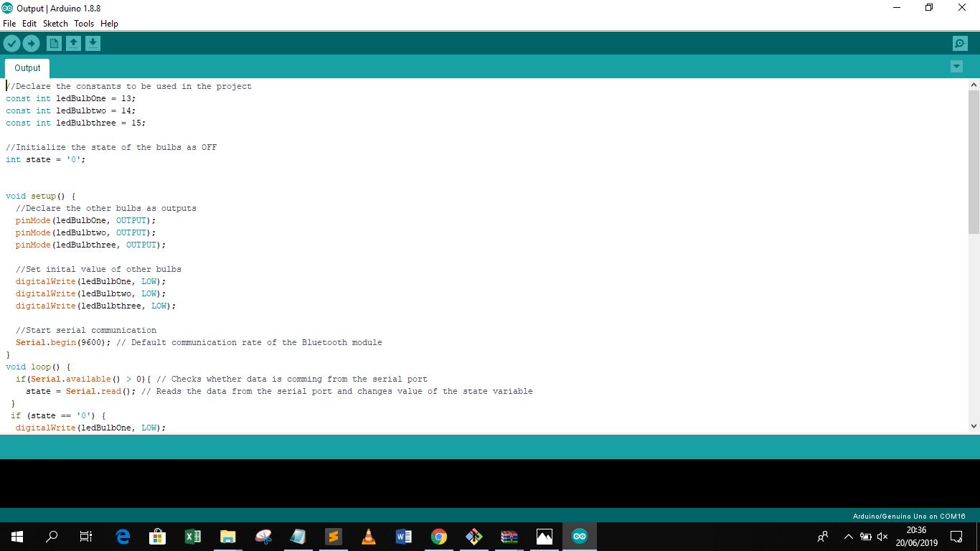
Task: Click the 'void loop() {' line
Action: tap(38, 367)
